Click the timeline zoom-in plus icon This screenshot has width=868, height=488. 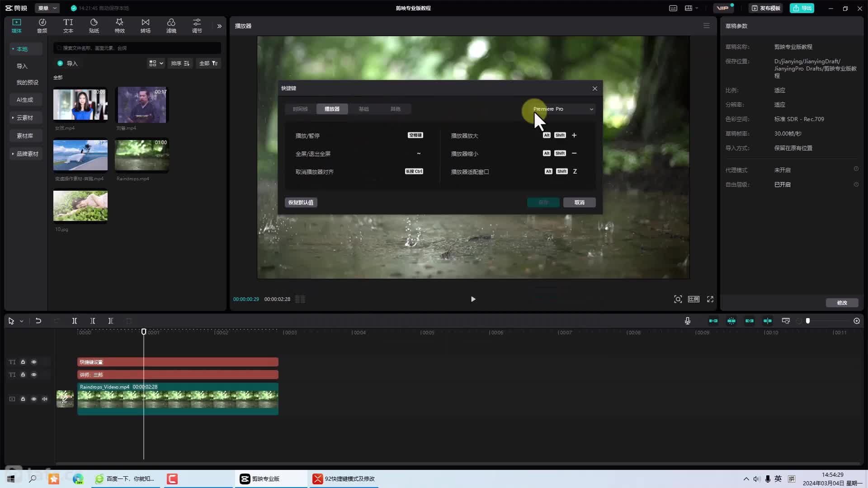coord(857,321)
